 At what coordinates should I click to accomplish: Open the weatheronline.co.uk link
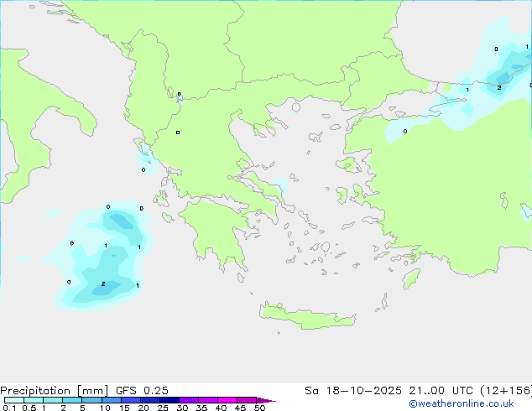[x=461, y=403]
